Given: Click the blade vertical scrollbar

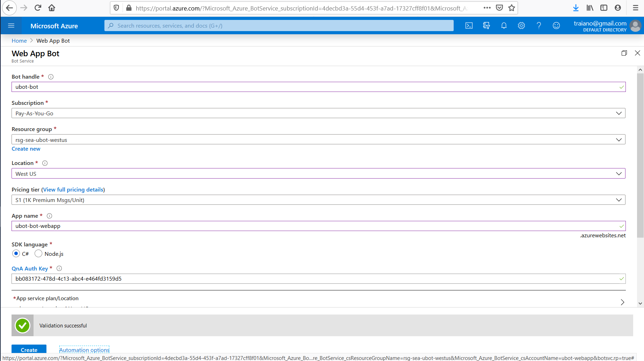Looking at the screenshot, I should (x=640, y=156).
